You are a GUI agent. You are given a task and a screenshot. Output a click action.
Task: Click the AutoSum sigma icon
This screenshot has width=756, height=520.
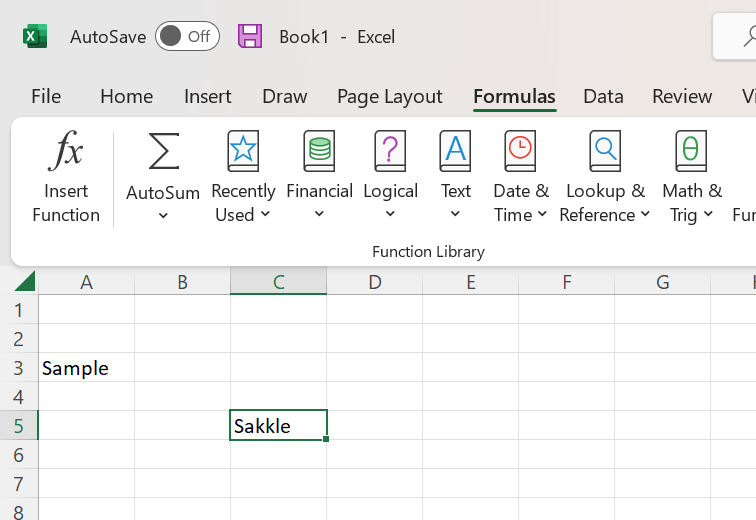pyautogui.click(x=163, y=151)
